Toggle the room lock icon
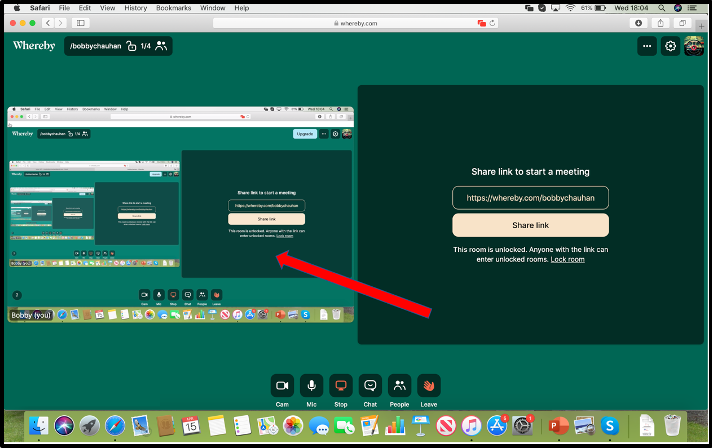Image resolution: width=712 pixels, height=448 pixels. point(131,46)
